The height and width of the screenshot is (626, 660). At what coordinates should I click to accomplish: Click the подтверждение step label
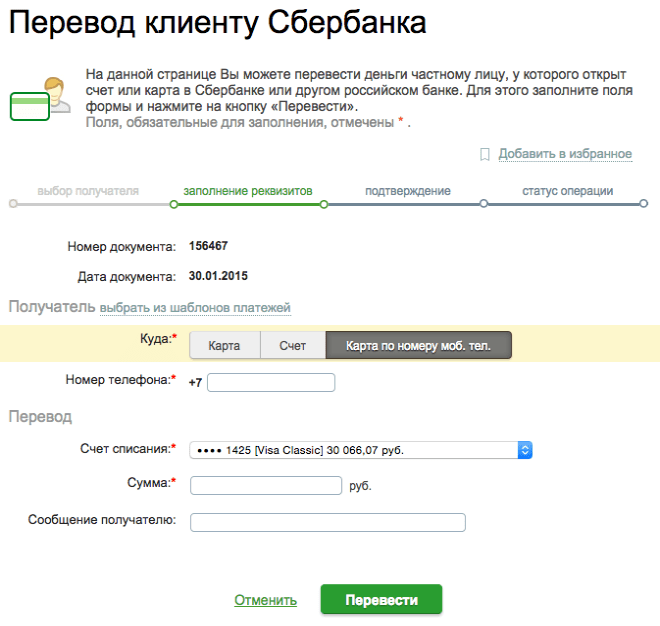coord(408,191)
